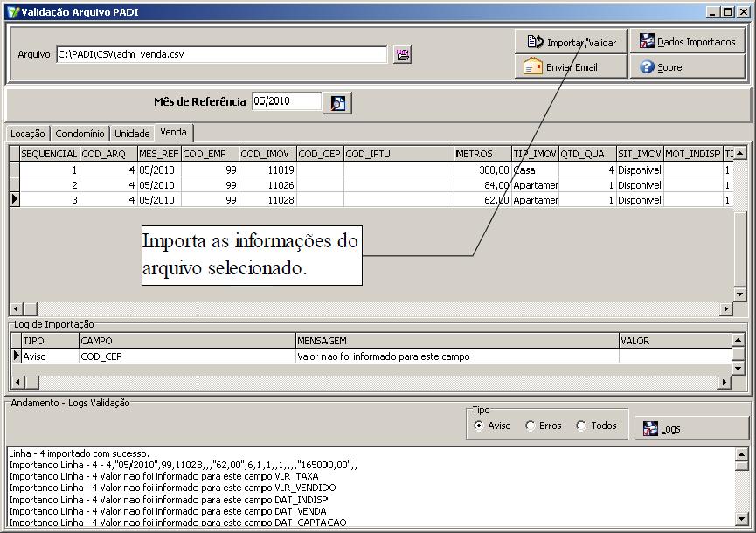Image resolution: width=756 pixels, height=533 pixels.
Task: Switch to the Locação tab
Action: click(27, 134)
